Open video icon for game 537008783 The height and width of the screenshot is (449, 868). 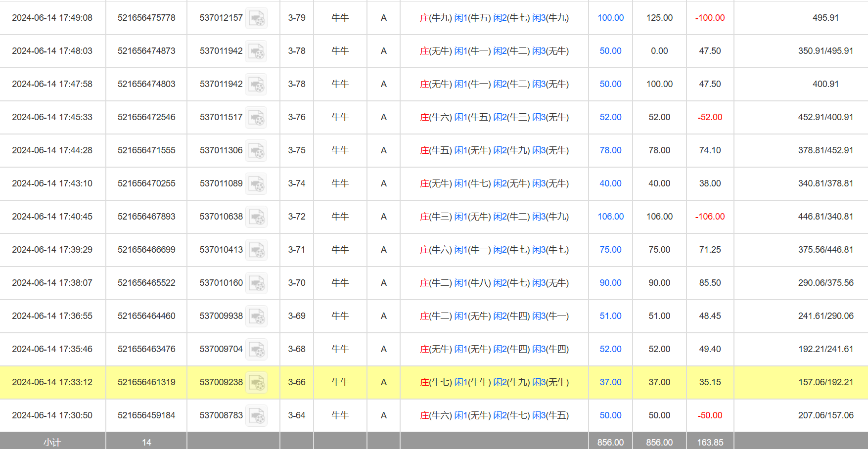(256, 416)
